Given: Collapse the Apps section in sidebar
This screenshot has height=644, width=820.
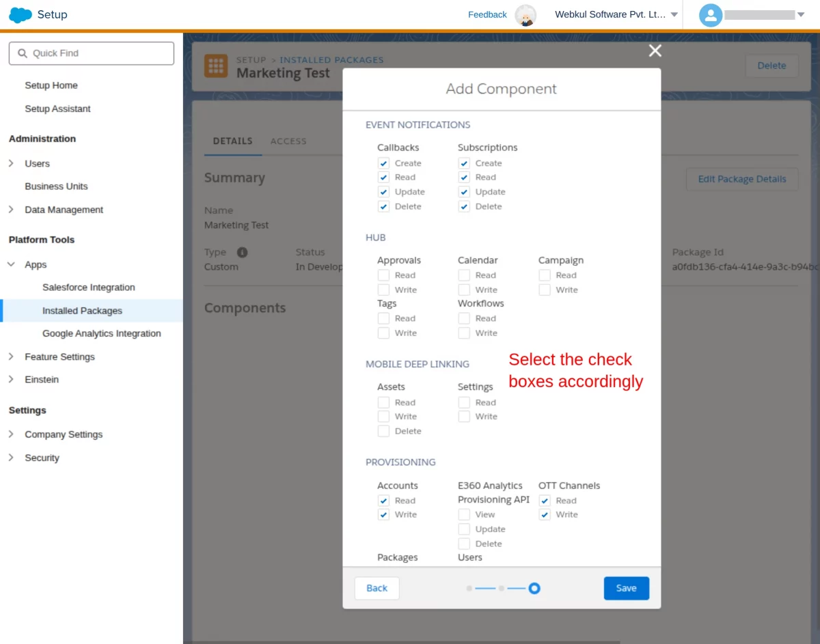Looking at the screenshot, I should click(11, 264).
